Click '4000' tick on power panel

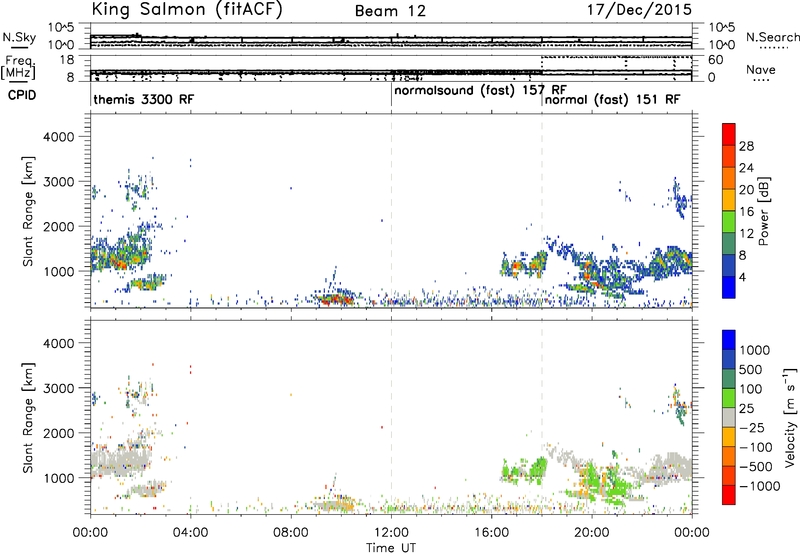[58, 137]
